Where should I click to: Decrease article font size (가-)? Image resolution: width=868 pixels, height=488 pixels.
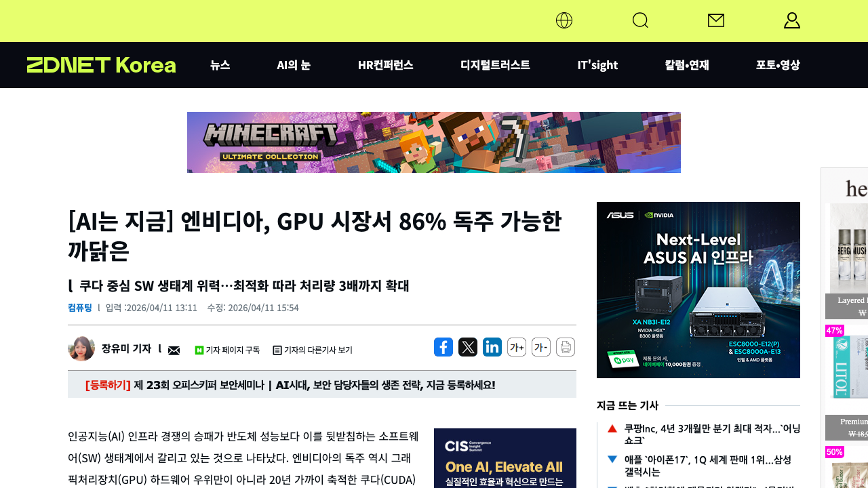(x=541, y=347)
